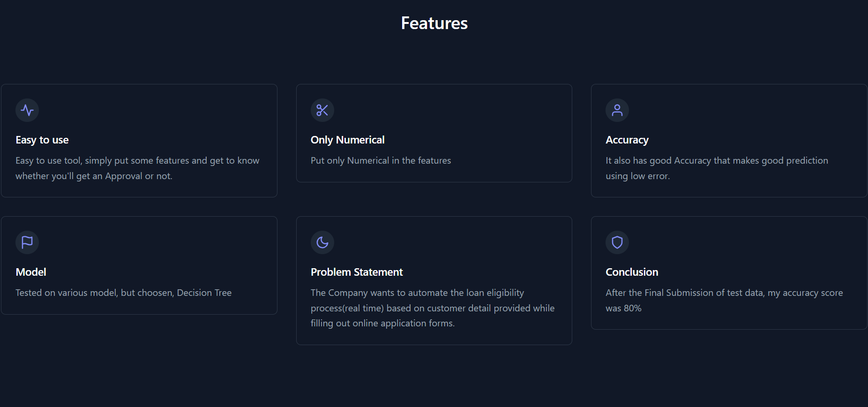Click the Features page title
The image size is (868, 407).
point(434,23)
